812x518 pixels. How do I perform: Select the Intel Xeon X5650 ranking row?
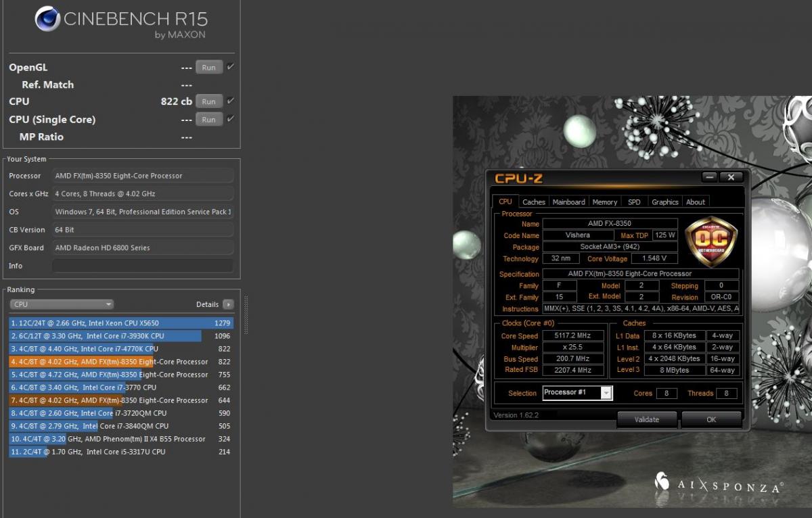[x=121, y=323]
